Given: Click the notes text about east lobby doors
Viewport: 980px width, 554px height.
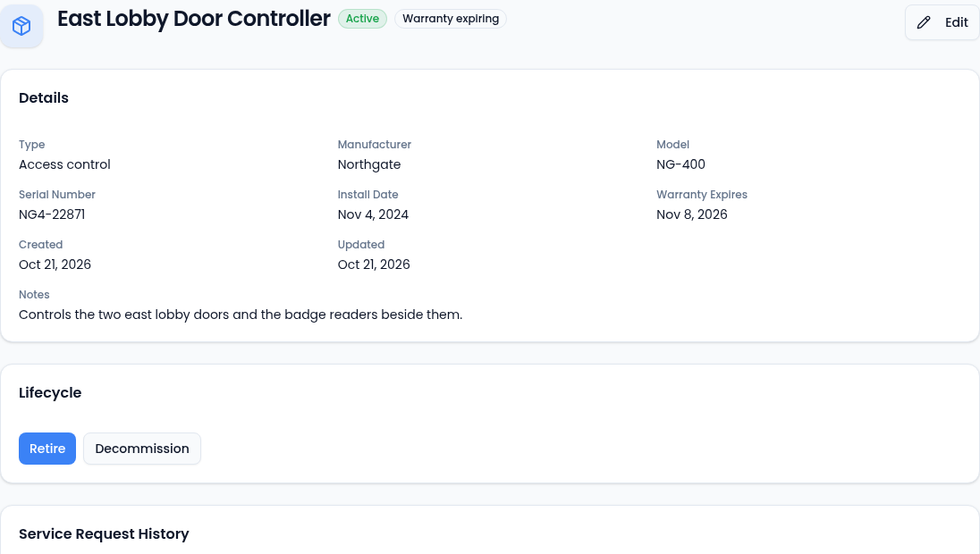Looking at the screenshot, I should pos(241,315).
